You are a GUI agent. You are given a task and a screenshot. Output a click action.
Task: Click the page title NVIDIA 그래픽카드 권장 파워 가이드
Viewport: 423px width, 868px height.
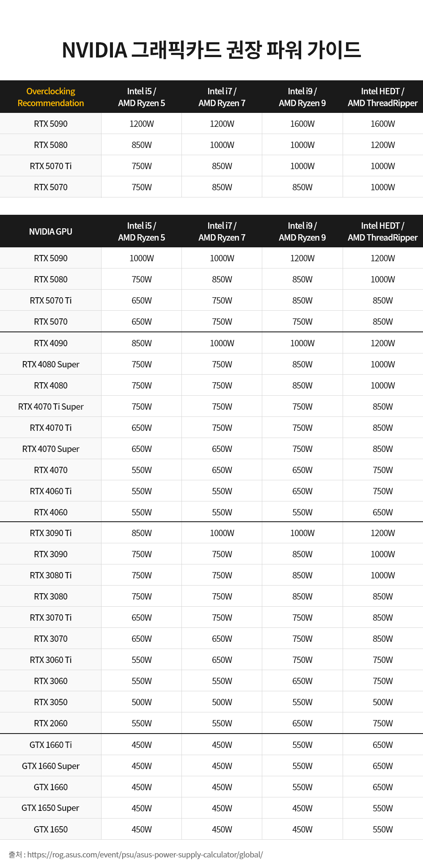click(211, 50)
